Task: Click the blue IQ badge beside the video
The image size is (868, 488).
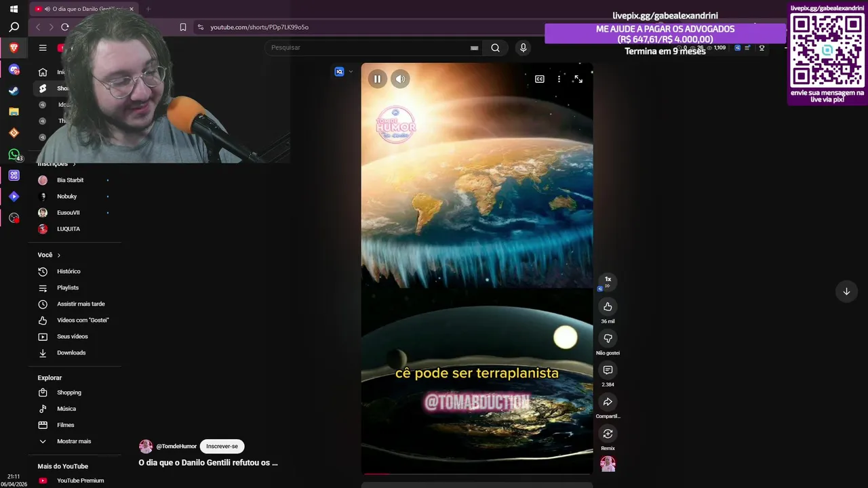Action: [339, 72]
